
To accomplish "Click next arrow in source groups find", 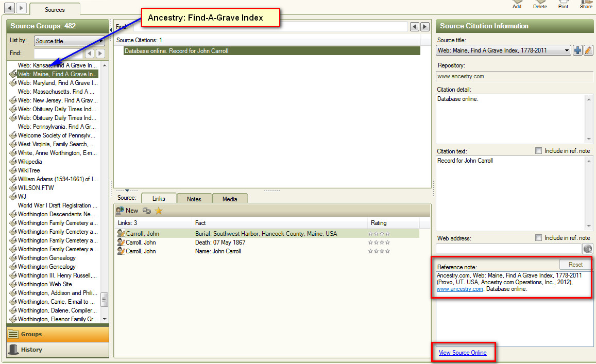I will 100,54.
